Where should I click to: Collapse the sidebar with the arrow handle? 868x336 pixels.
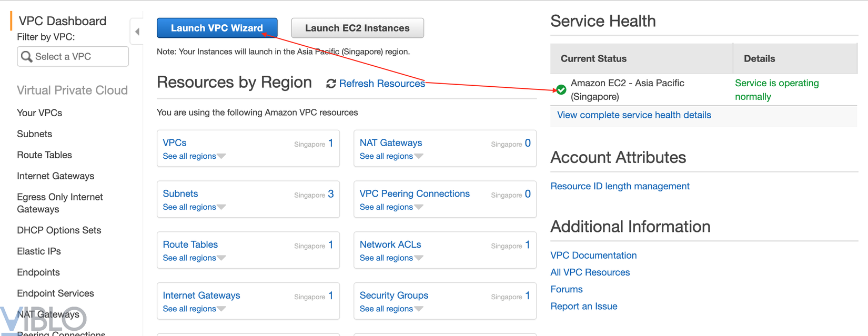137,32
